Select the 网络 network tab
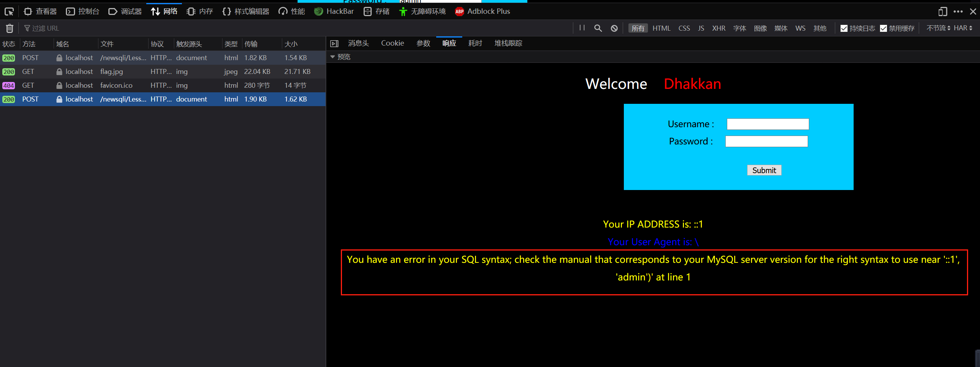 164,11
